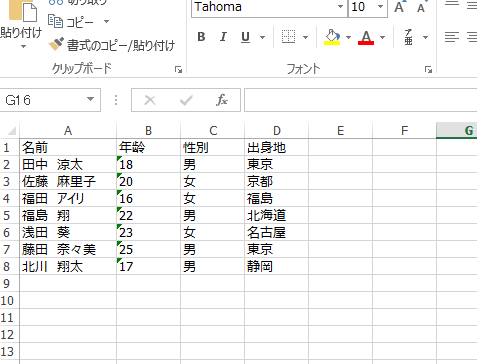Click the cell 京都
Viewport: 477px width, 364px height.
(x=277, y=181)
